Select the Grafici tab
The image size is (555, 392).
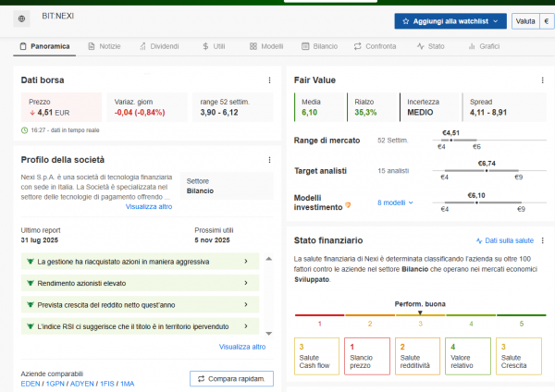click(x=484, y=45)
